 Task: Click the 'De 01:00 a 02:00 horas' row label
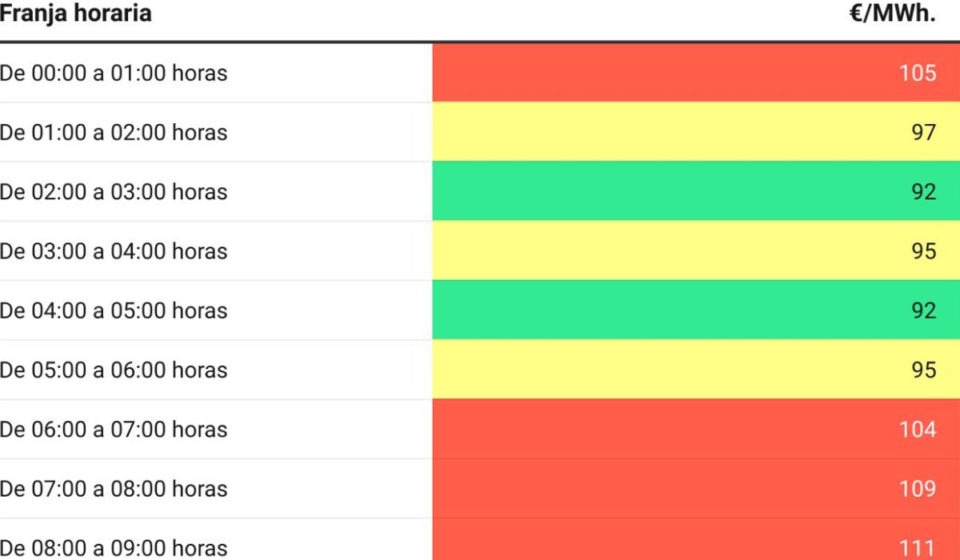(114, 132)
